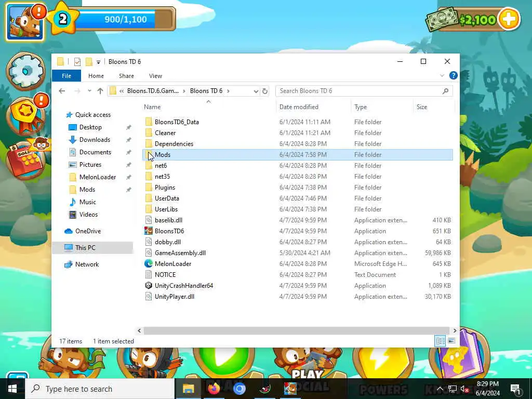Open the View ribbon tab

coord(155,76)
